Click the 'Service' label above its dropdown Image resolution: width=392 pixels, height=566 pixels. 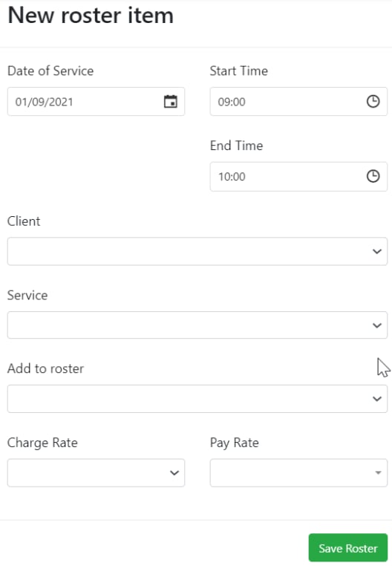pos(27,296)
